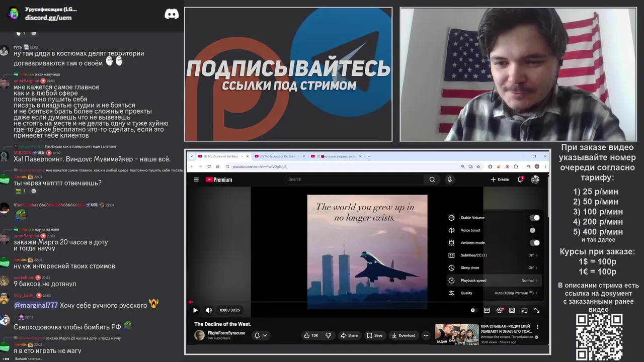Image resolution: width=644 pixels, height=362 pixels.
Task: Switch to the third browser tab
Action: click(336, 156)
